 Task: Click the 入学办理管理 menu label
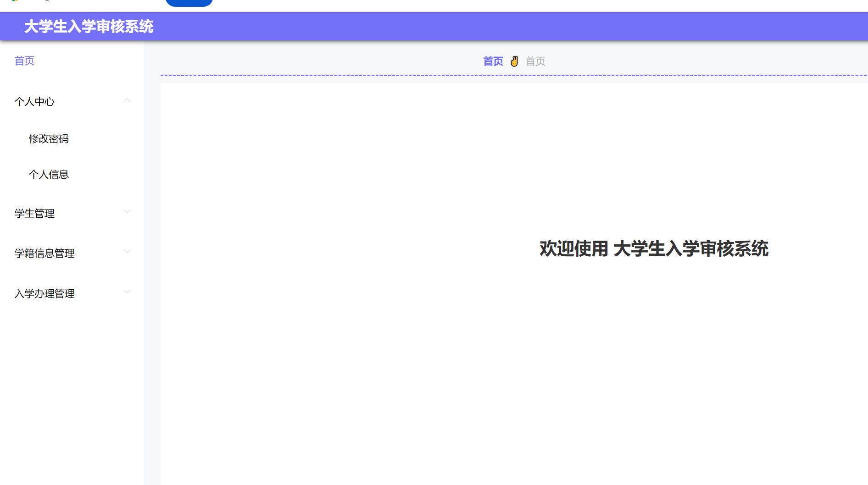click(x=45, y=293)
